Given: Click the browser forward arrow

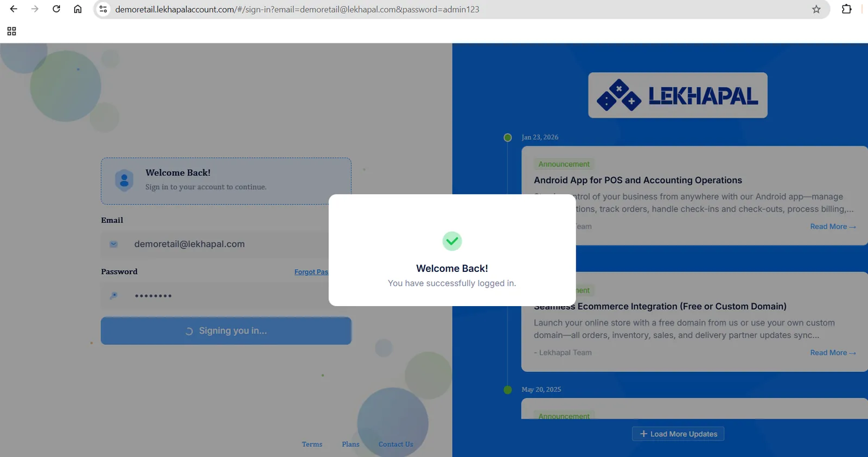Looking at the screenshot, I should 35,9.
